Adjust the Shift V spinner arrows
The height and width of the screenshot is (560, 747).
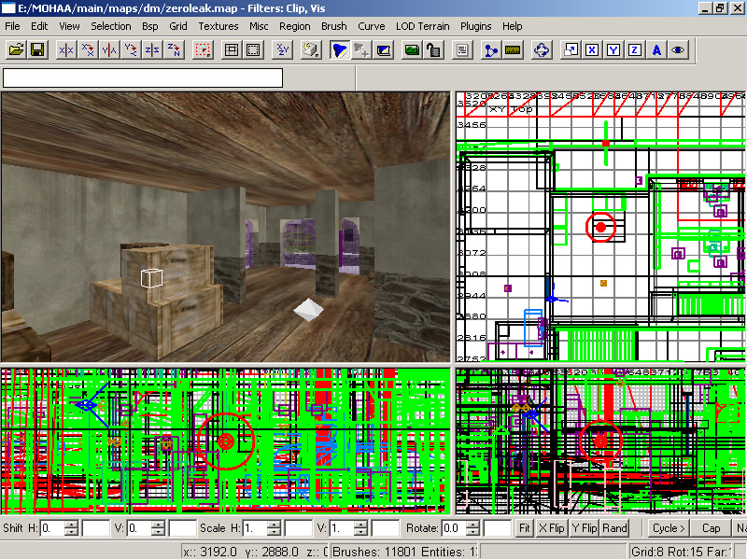click(x=159, y=528)
